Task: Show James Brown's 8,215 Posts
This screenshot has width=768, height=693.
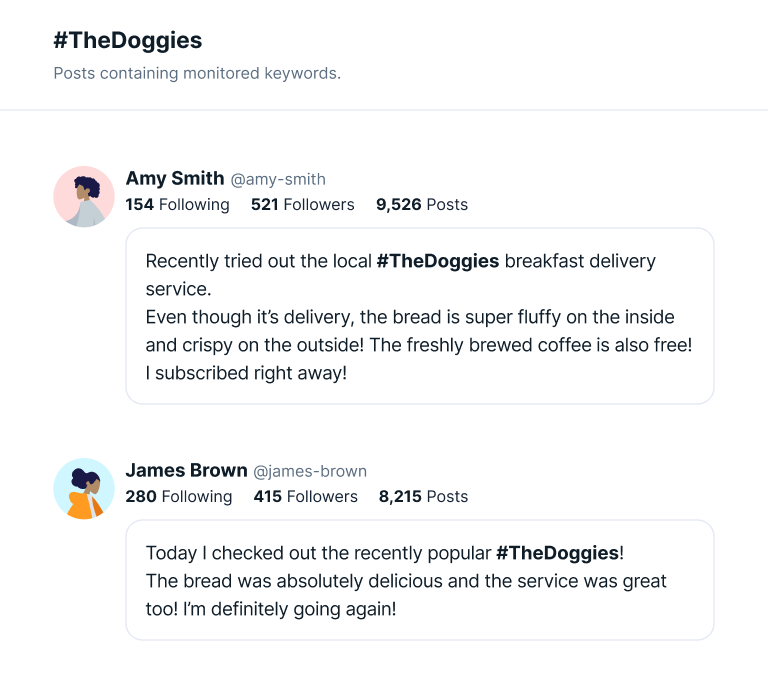Action: (x=423, y=497)
